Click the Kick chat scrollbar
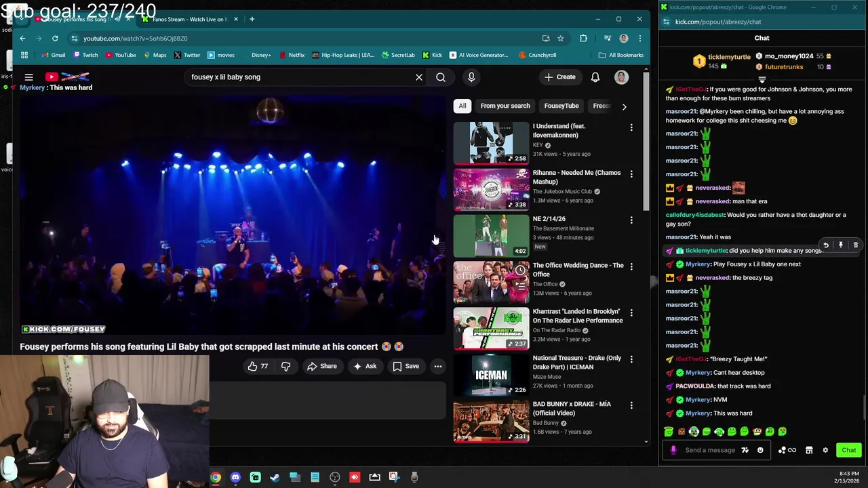This screenshot has height=488, width=868. click(864, 407)
